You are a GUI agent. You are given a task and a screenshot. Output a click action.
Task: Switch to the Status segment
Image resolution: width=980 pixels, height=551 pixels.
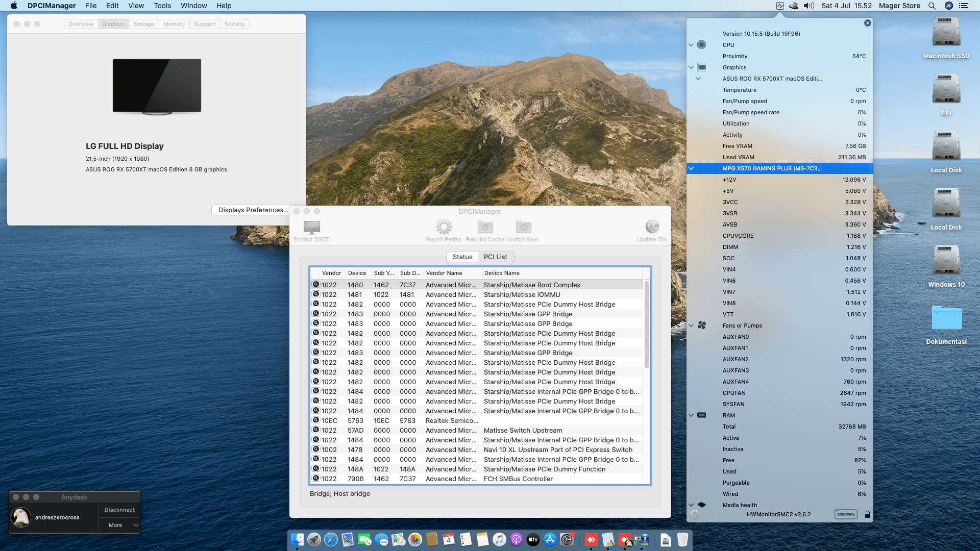pyautogui.click(x=462, y=257)
